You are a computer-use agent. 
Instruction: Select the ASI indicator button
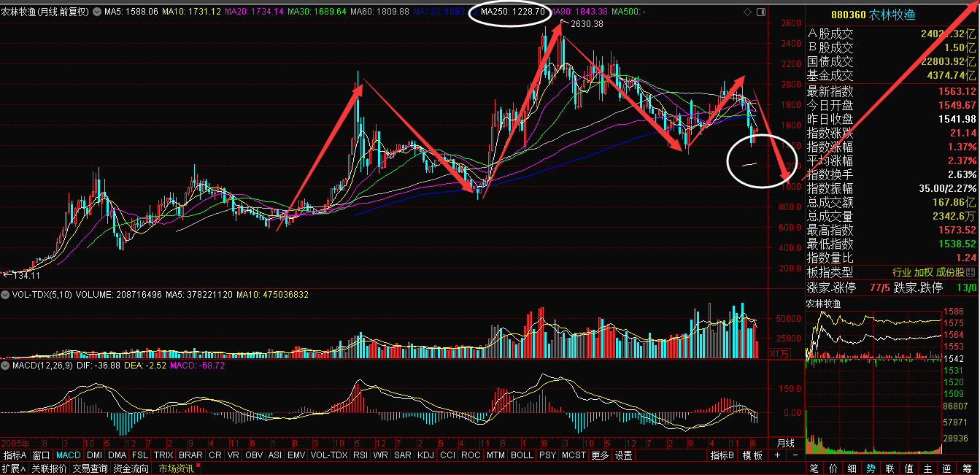(x=275, y=455)
